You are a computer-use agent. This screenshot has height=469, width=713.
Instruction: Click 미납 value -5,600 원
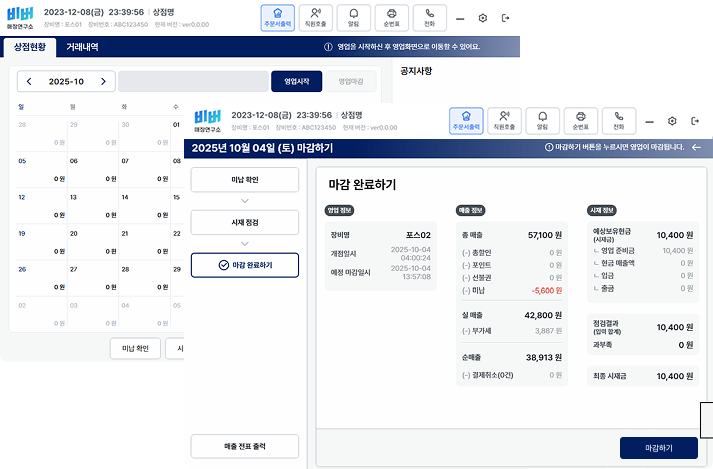pyautogui.click(x=547, y=291)
